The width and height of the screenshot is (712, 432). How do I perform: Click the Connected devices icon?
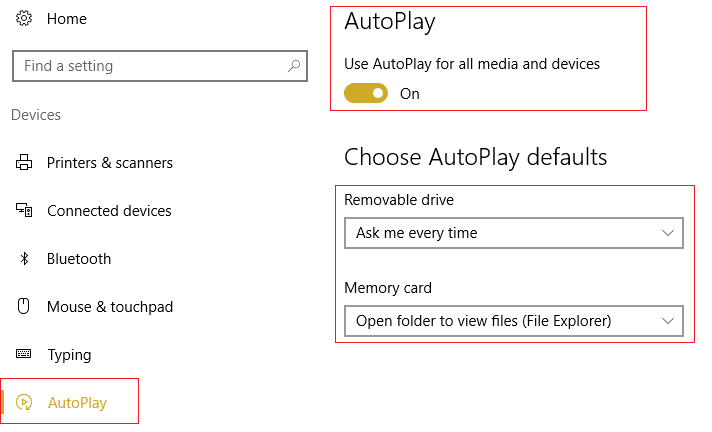pos(24,210)
